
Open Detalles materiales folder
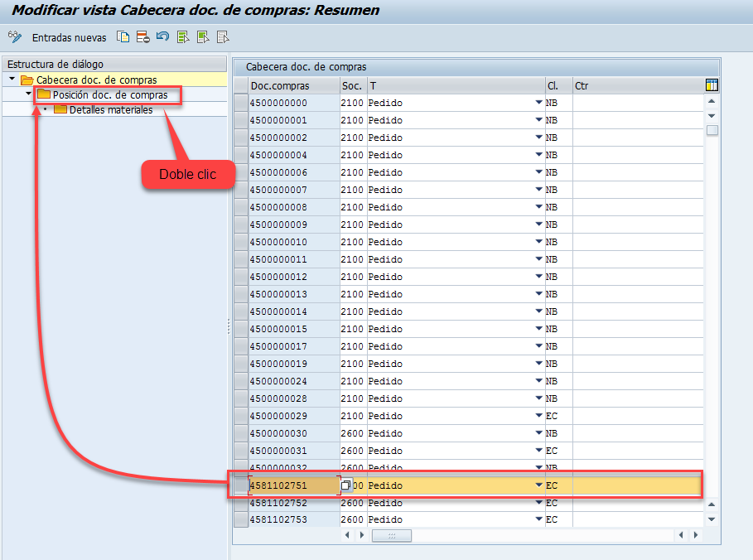click(x=60, y=109)
